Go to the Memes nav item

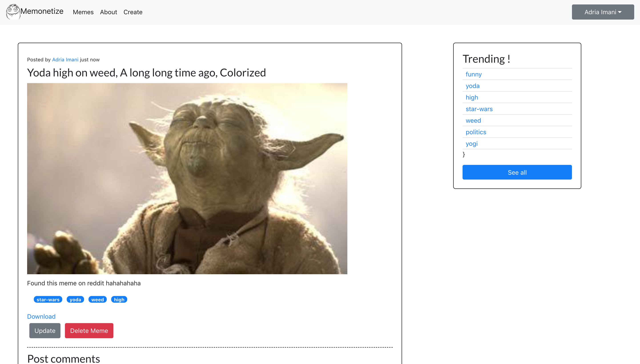click(83, 12)
